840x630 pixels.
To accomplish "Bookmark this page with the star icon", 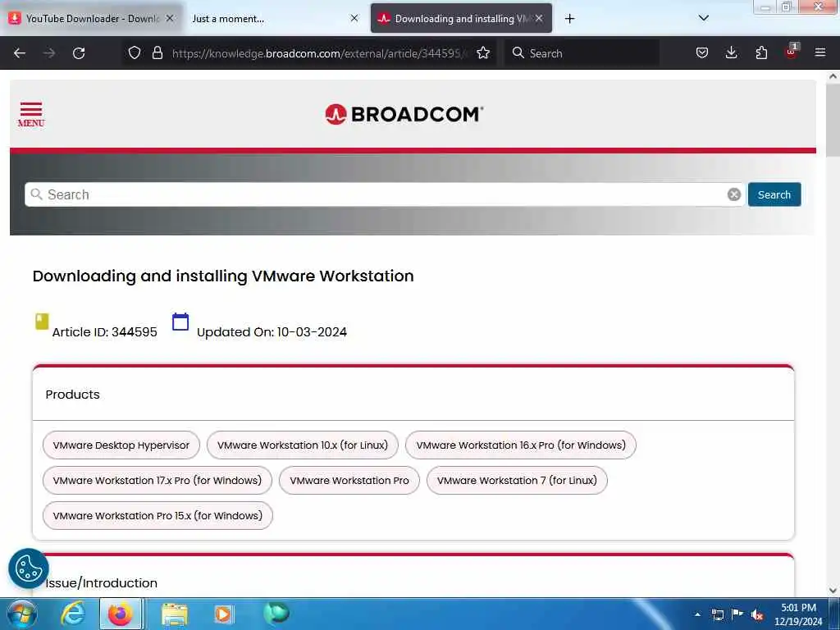I will tap(483, 53).
